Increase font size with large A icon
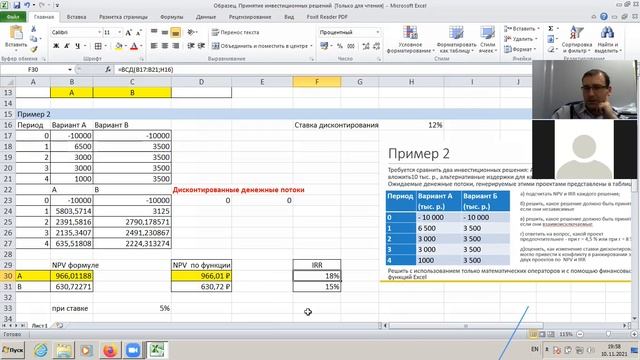640x360 pixels. [x=129, y=32]
